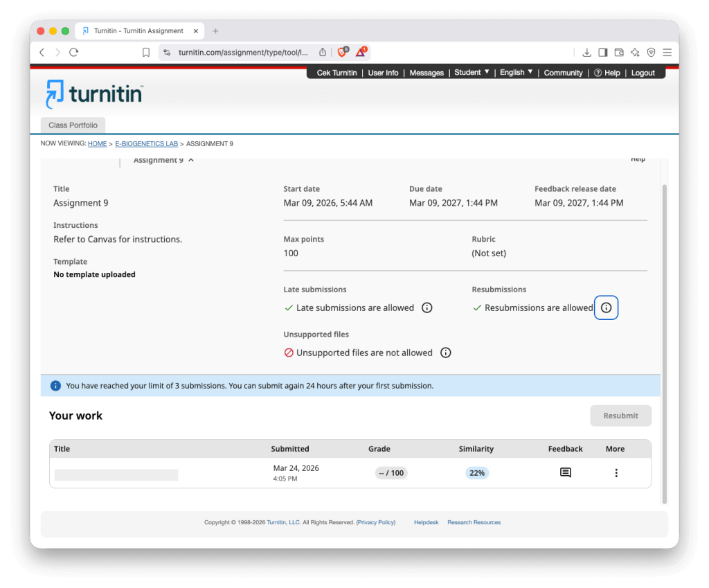Open the Student role dropdown

tap(472, 72)
